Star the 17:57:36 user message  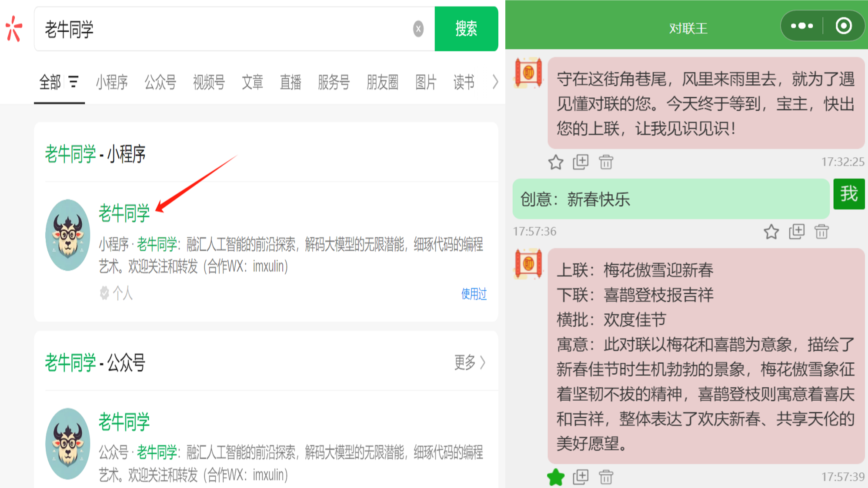(771, 232)
